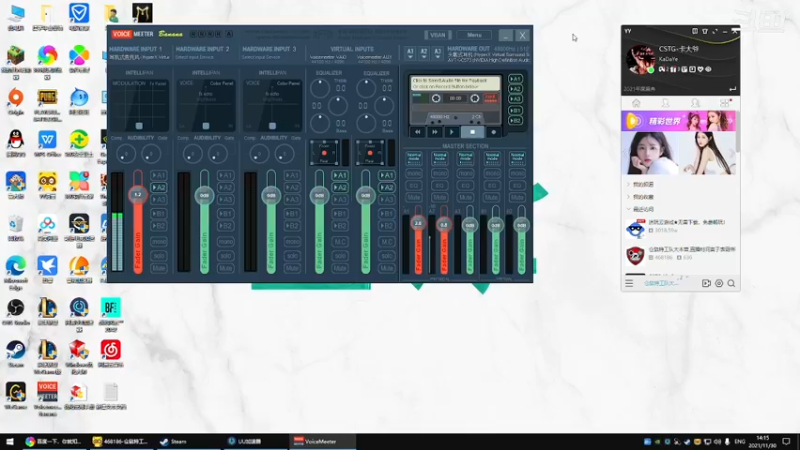Click master B2 bus fader knob
The height and width of the screenshot is (450, 800).
[x=521, y=225]
